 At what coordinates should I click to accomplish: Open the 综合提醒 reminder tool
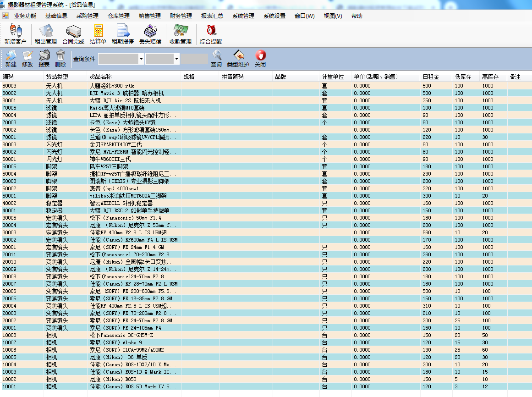coord(210,34)
